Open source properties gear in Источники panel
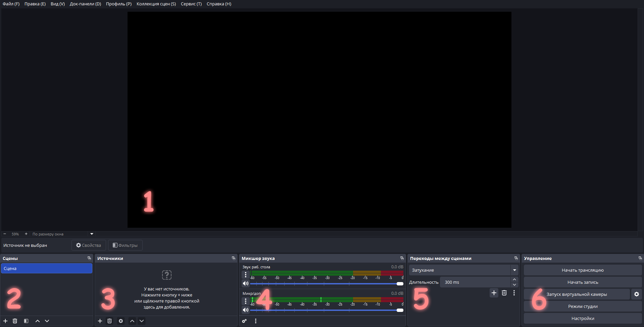This screenshot has width=644, height=327. 121,321
